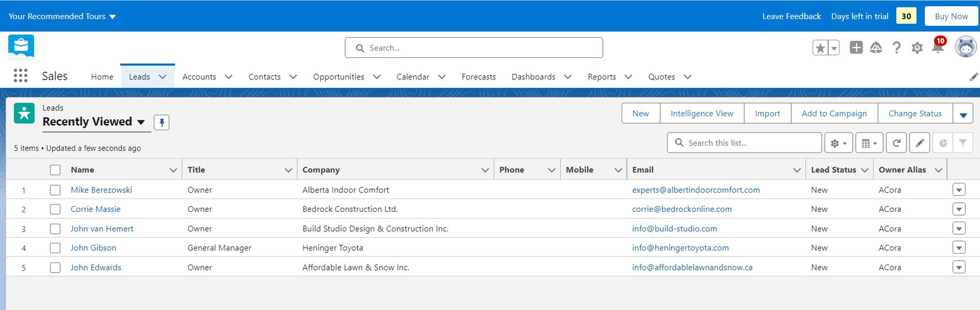The image size is (980, 310).
Task: Click the Buy Now button
Action: click(951, 16)
